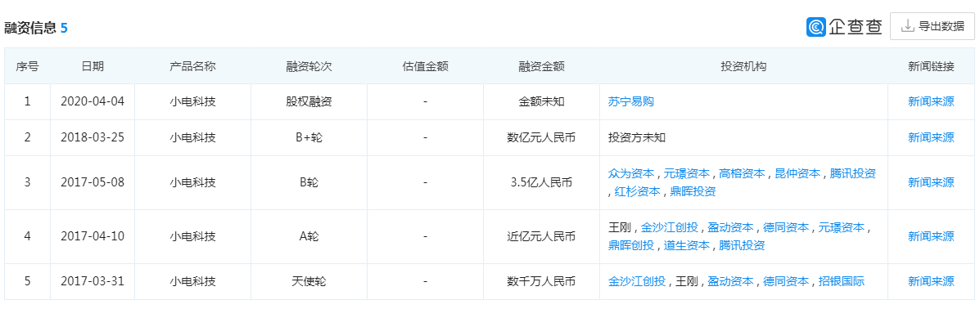Open 新闻来源 for 2020-04-04 financing
The width and height of the screenshot is (980, 327).
(931, 102)
